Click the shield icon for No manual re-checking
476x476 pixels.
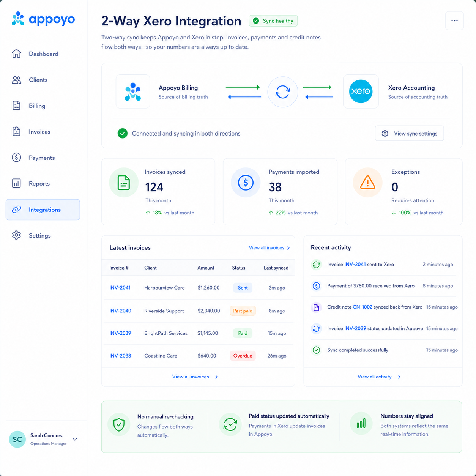click(119, 424)
